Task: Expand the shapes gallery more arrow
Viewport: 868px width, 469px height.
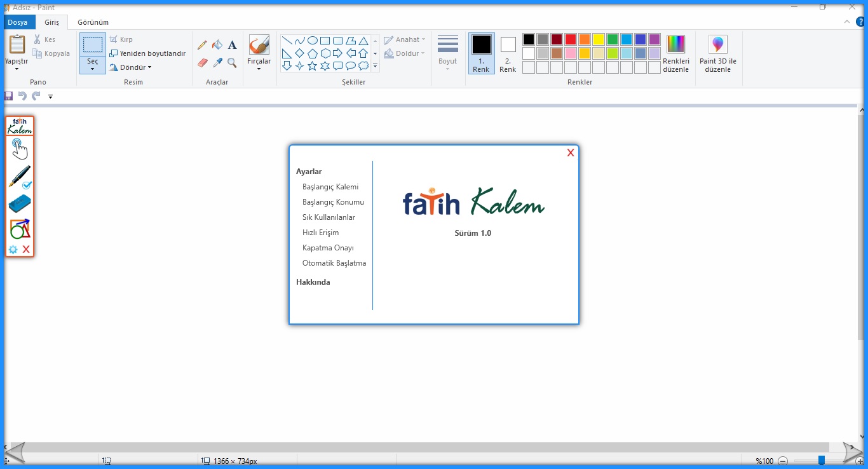Action: click(375, 65)
